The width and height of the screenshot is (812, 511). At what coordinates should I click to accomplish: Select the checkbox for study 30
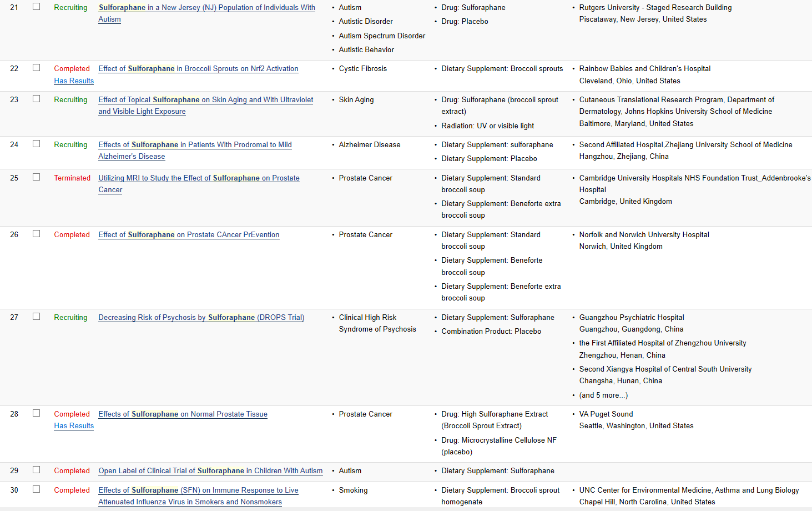coord(37,489)
